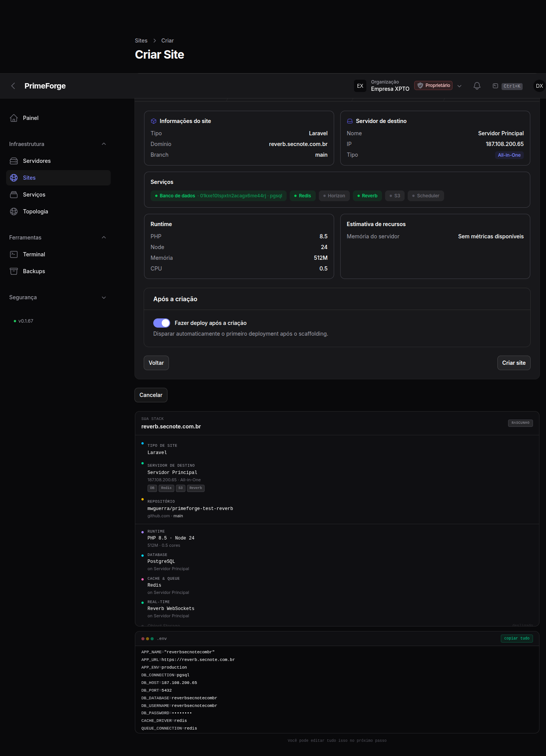
Task: Select Sites in the sidebar
Action: pos(58,178)
